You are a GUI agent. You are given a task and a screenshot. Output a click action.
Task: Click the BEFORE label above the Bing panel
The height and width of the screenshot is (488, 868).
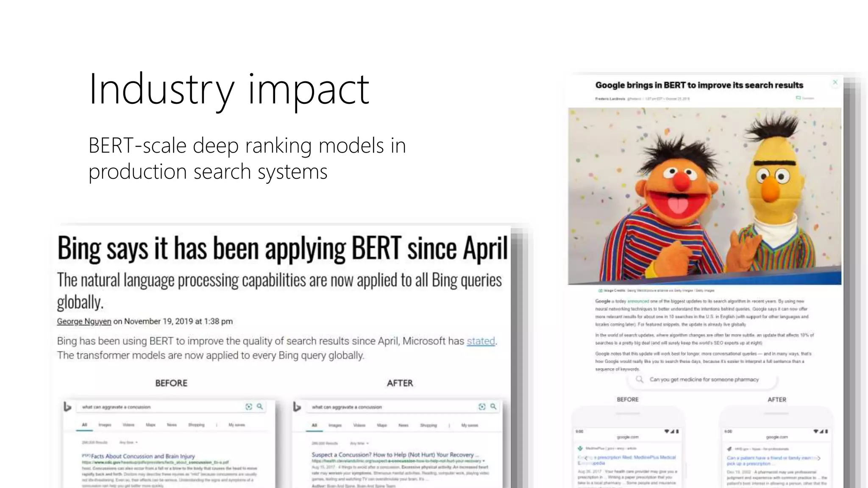(x=171, y=383)
